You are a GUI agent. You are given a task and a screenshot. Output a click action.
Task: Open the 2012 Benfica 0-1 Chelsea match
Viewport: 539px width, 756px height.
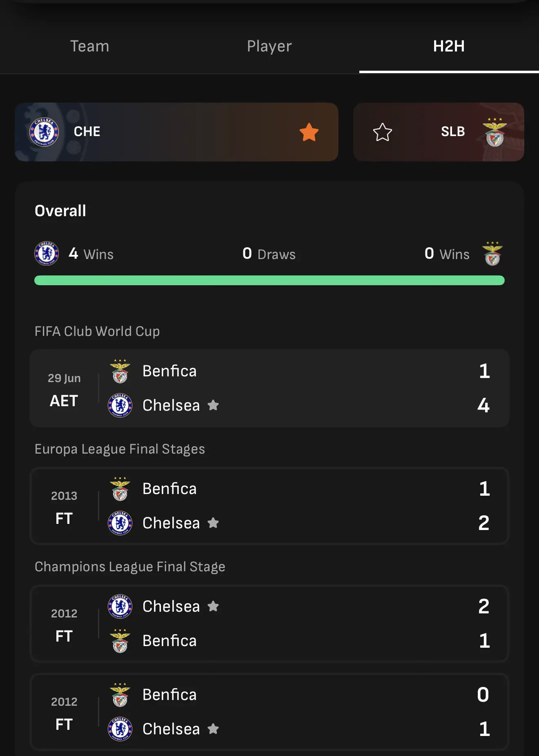(x=269, y=712)
